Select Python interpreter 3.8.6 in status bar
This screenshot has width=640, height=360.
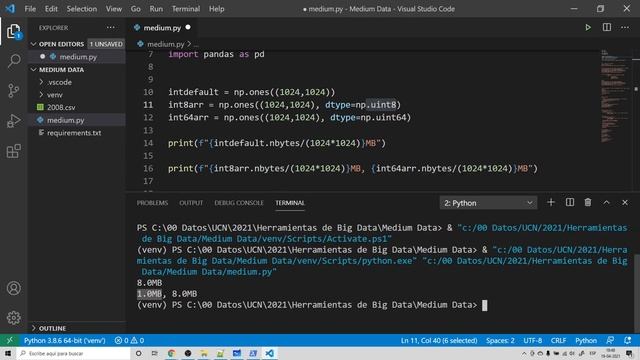(64, 340)
